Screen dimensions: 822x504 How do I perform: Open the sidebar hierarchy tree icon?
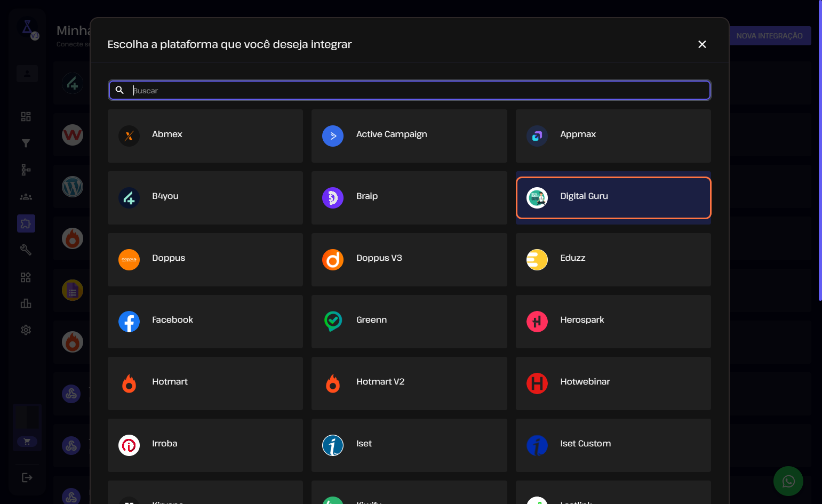click(26, 170)
